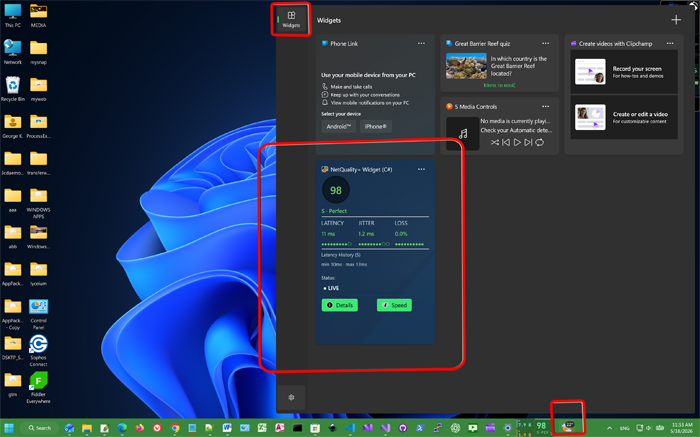Select This PC desktop icon

coord(12,15)
